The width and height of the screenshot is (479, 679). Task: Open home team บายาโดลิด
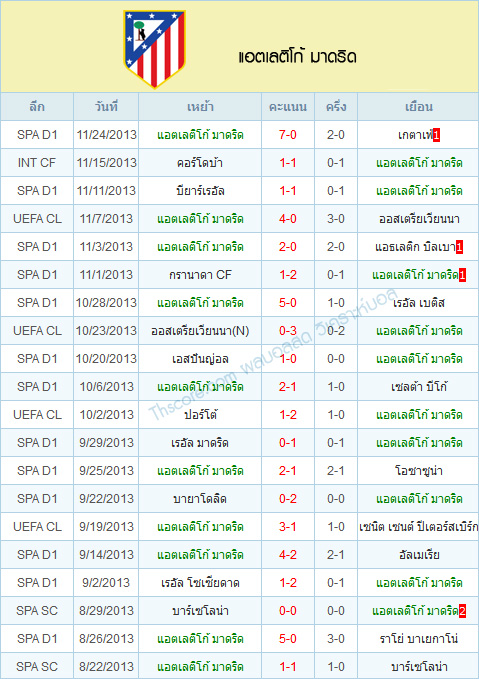pyautogui.click(x=200, y=499)
